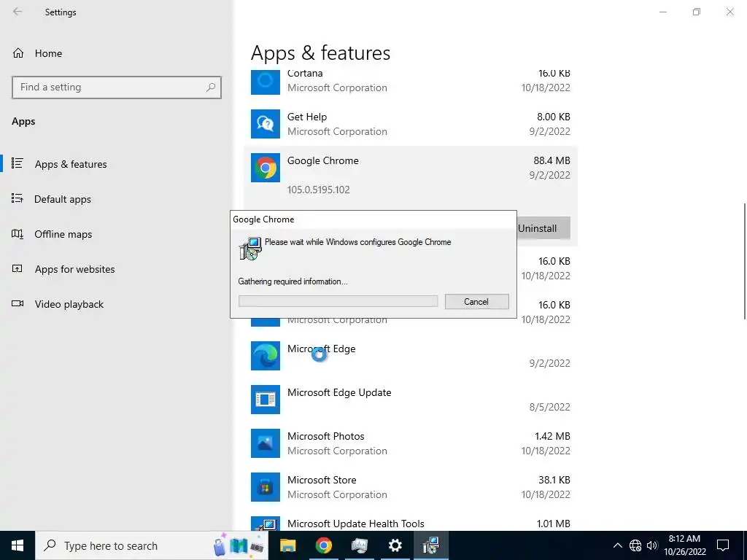Click the 38.1 KB size for Microsoft Store
Image resolution: width=747 pixels, height=560 pixels.
[x=554, y=480]
